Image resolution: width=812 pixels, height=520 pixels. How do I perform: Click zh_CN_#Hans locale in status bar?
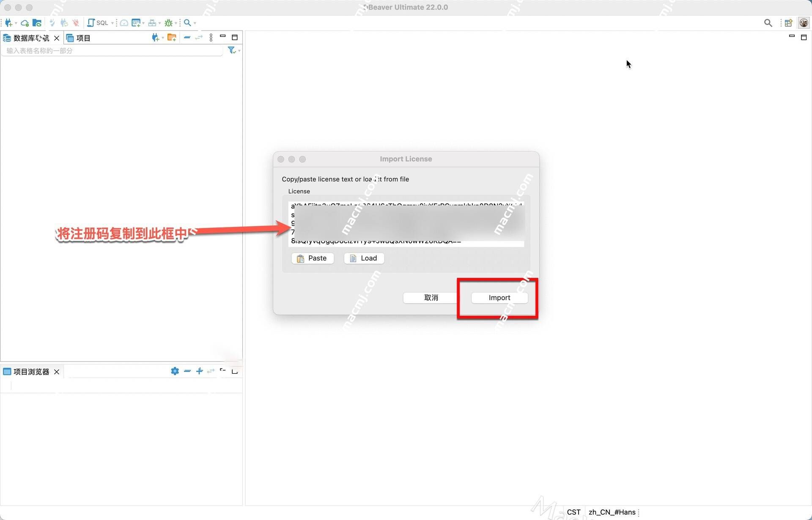coord(612,512)
